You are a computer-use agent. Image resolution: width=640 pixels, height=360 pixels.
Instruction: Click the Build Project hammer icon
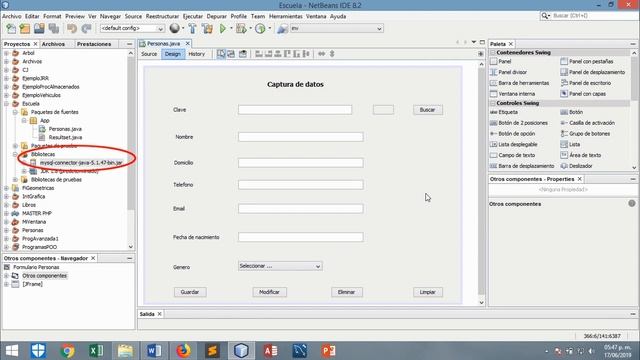click(192, 29)
